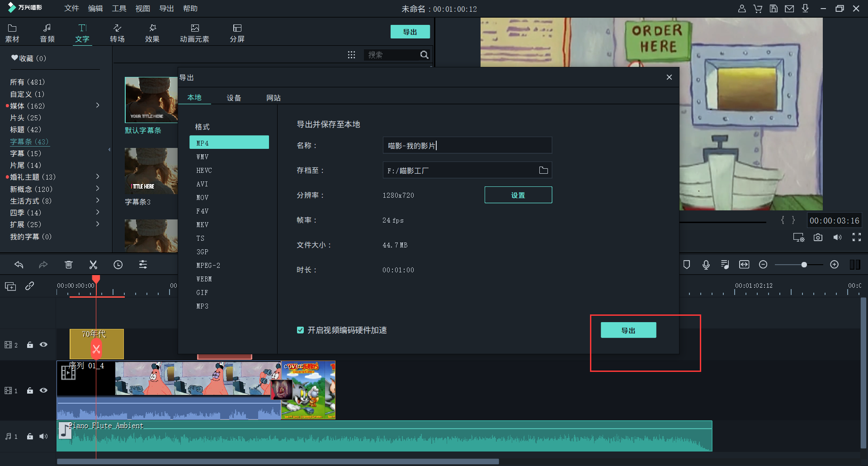Viewport: 868px width, 466px height.
Task: Click the clock speed/duration icon in toolbar
Action: tap(118, 265)
